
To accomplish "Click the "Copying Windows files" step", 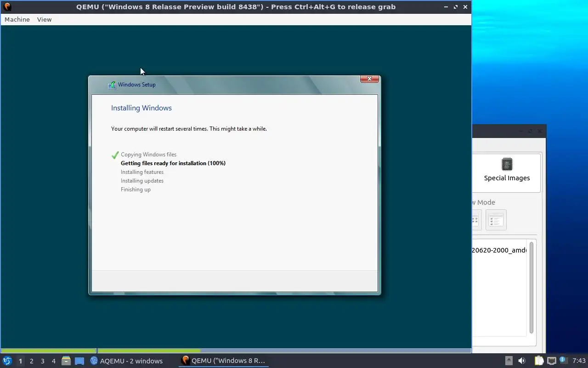I will (x=148, y=155).
